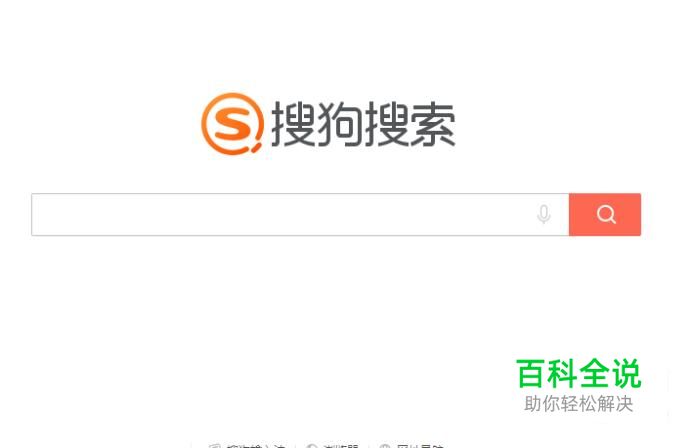Click the green 说 character in watermark
Viewport: 692px width, 448px height.
pyautogui.click(x=626, y=373)
